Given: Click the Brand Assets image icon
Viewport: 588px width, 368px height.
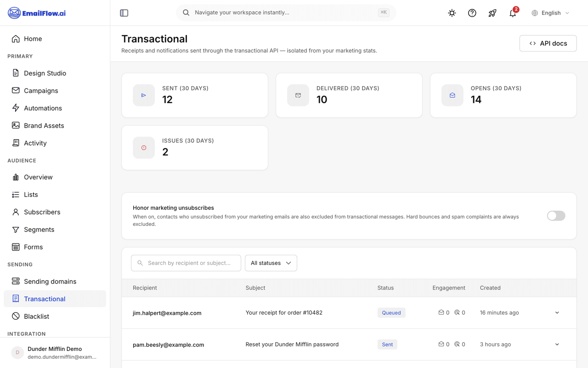Looking at the screenshot, I should [16, 126].
